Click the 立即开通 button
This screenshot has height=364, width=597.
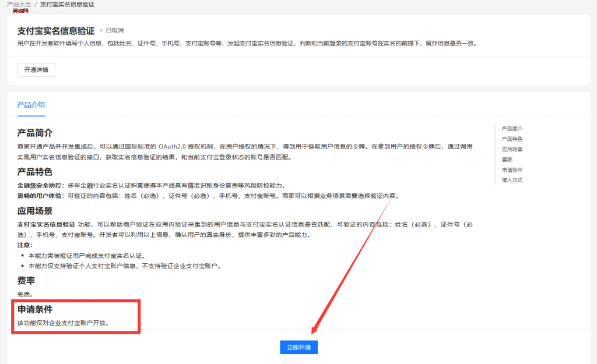298,347
